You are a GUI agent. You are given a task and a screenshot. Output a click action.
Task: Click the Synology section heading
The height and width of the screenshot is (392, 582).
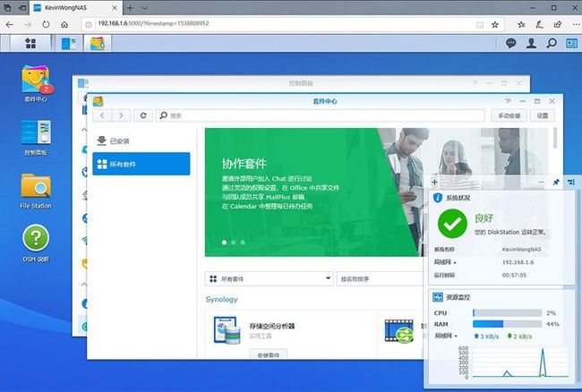[x=221, y=299]
